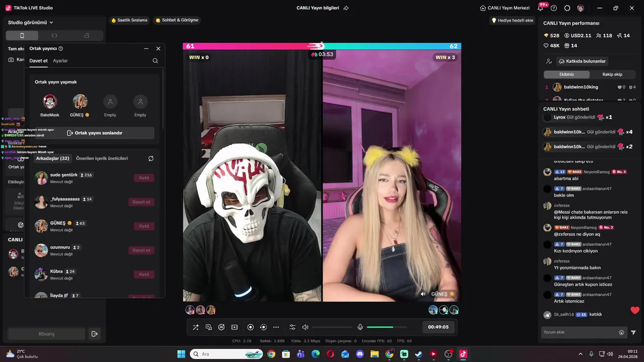Open the settings gear icon
644x362 pixels.
pos(568,8)
